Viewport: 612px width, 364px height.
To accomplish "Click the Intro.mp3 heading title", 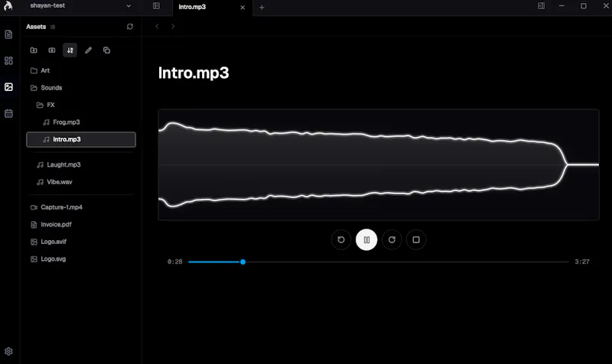I will pyautogui.click(x=194, y=73).
